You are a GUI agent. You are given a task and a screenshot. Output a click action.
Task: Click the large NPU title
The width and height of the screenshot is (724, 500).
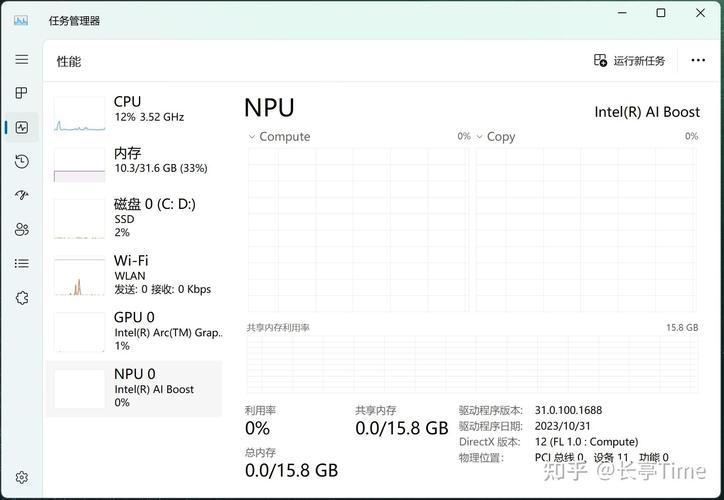click(269, 108)
